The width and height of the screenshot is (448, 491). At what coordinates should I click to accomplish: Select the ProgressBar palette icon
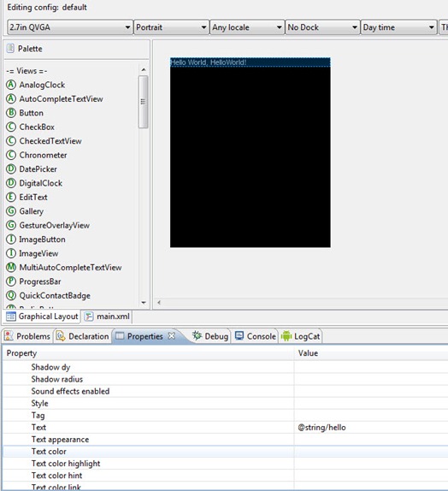click(11, 281)
